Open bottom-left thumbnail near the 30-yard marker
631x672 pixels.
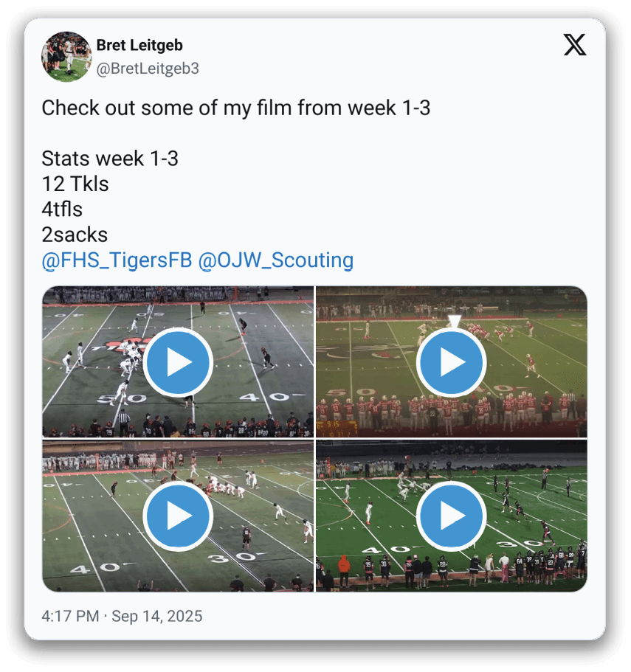178,516
